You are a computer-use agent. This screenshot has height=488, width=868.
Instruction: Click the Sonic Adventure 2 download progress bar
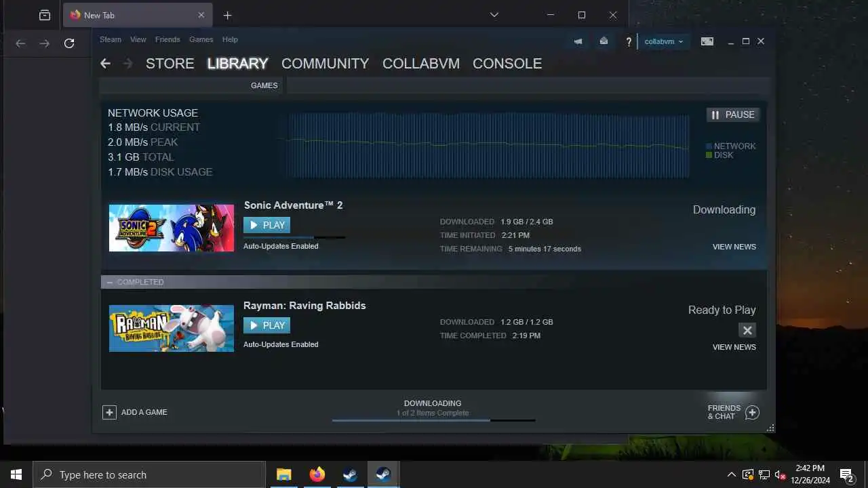pyautogui.click(x=294, y=237)
